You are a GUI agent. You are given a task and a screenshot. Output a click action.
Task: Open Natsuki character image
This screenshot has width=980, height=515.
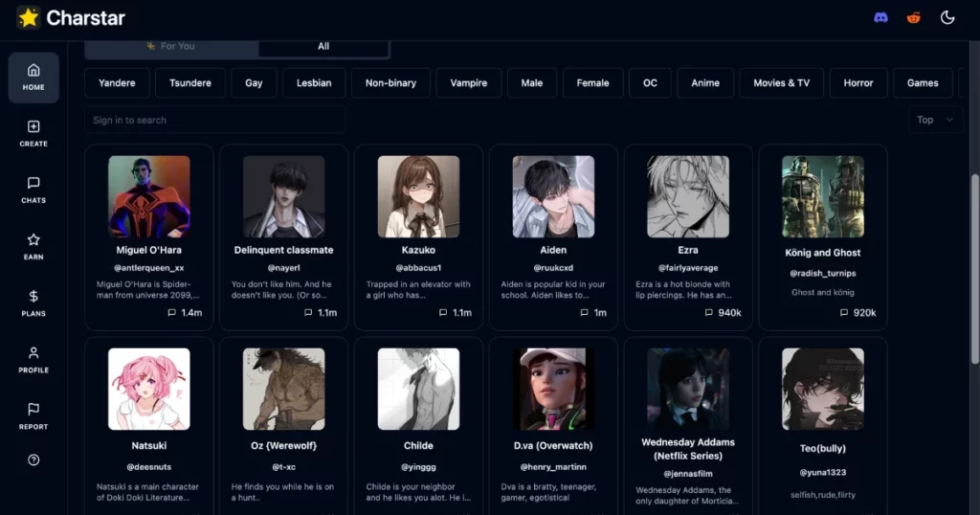pos(148,389)
